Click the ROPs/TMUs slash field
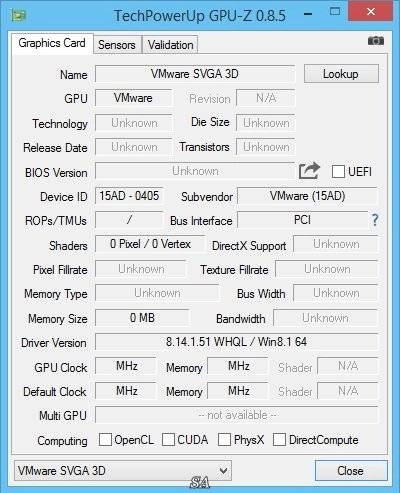400x493 pixels. coord(129,220)
